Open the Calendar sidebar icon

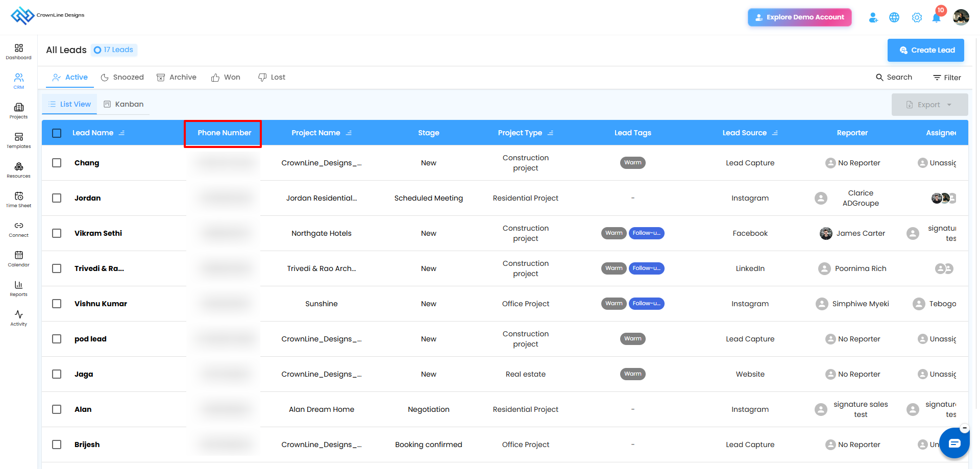(x=18, y=259)
